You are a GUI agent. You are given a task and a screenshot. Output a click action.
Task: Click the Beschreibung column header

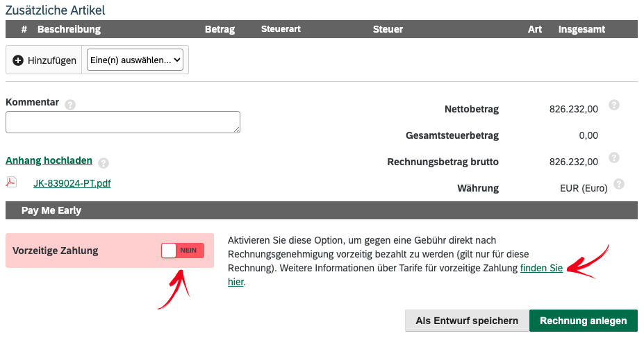pyautogui.click(x=69, y=30)
